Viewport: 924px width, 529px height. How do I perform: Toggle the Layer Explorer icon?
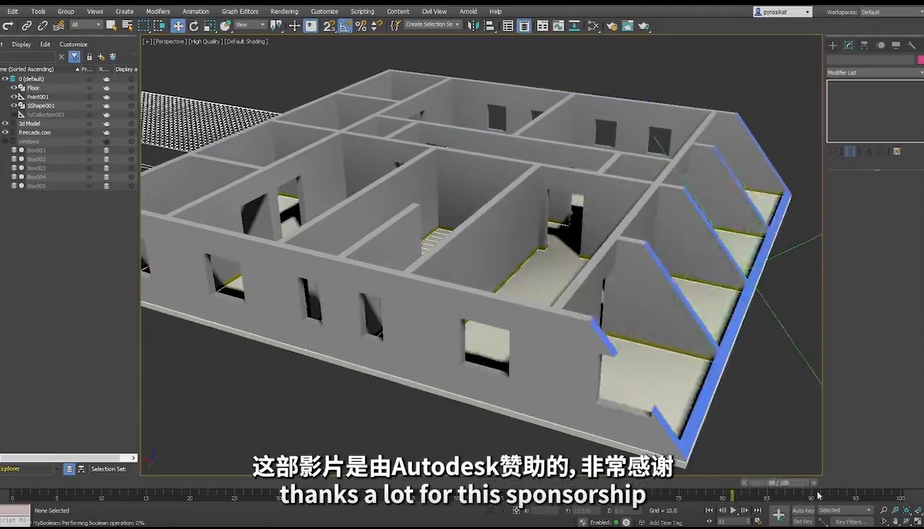click(x=524, y=25)
